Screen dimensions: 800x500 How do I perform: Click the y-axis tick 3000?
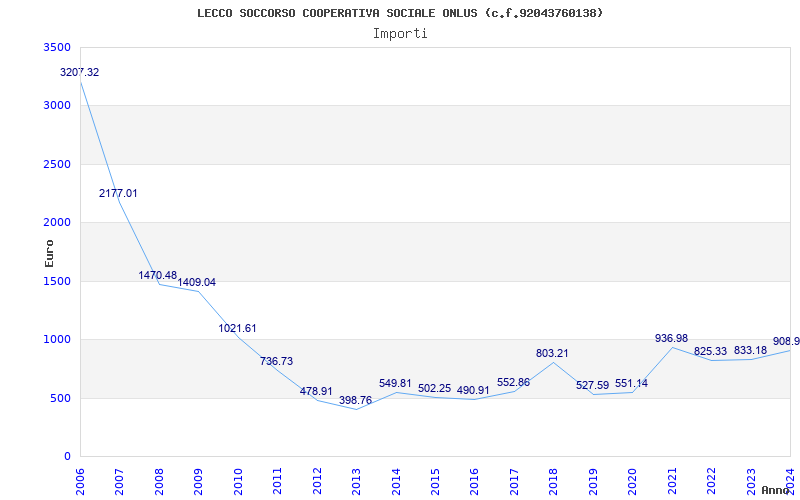[58, 106]
